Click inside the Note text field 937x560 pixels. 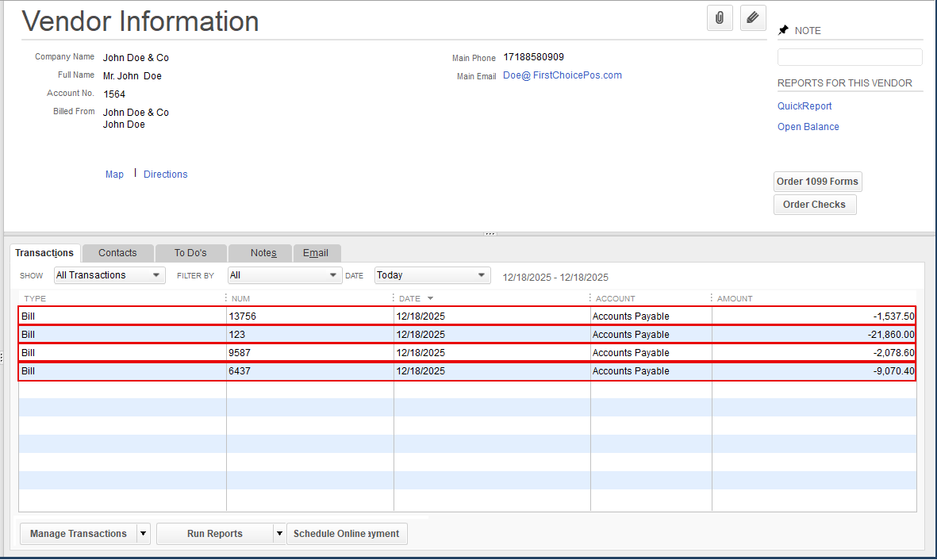coord(850,57)
